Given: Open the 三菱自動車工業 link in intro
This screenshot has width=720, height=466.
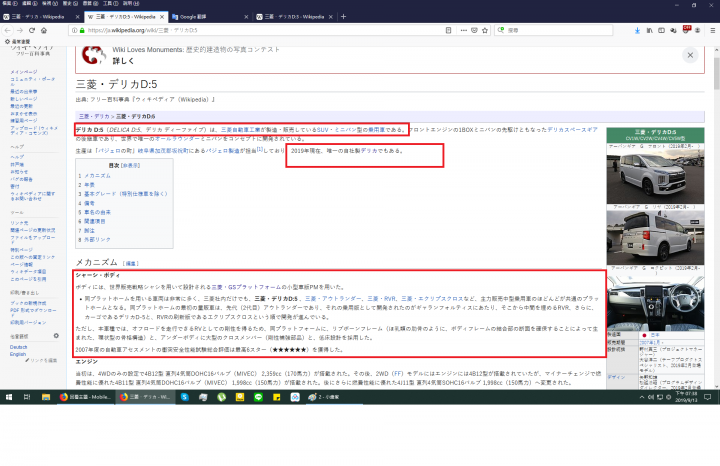Looking at the screenshot, I should (x=240, y=130).
